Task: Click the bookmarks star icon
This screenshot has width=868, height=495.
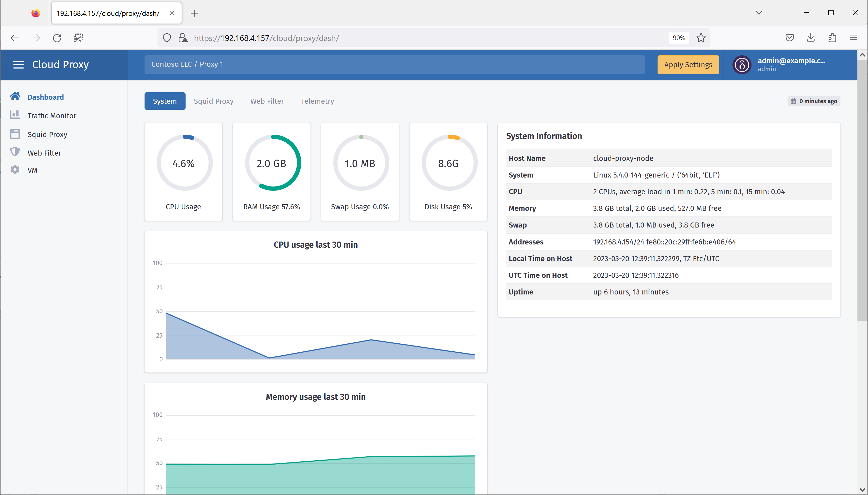Action: (x=702, y=38)
